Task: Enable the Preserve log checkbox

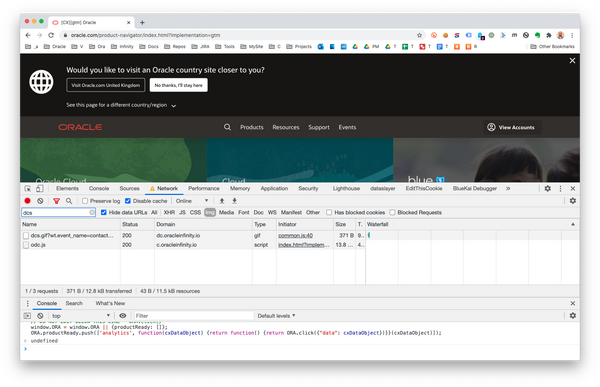Action: pos(85,201)
